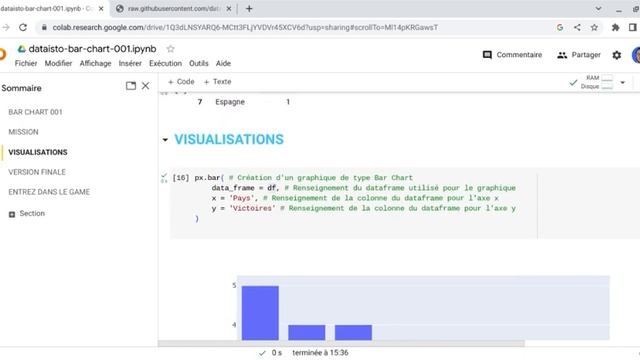Click the tallest bar in the chart
The height and width of the screenshot is (360, 640).
click(260, 313)
